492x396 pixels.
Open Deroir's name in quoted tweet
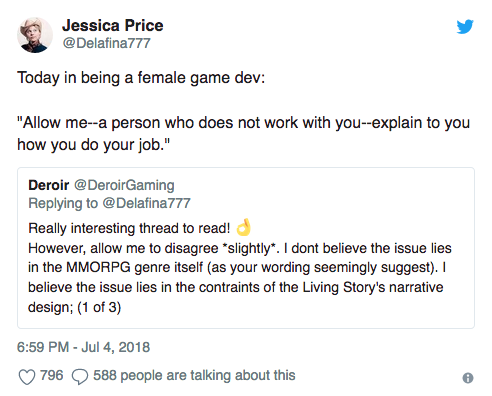point(49,185)
